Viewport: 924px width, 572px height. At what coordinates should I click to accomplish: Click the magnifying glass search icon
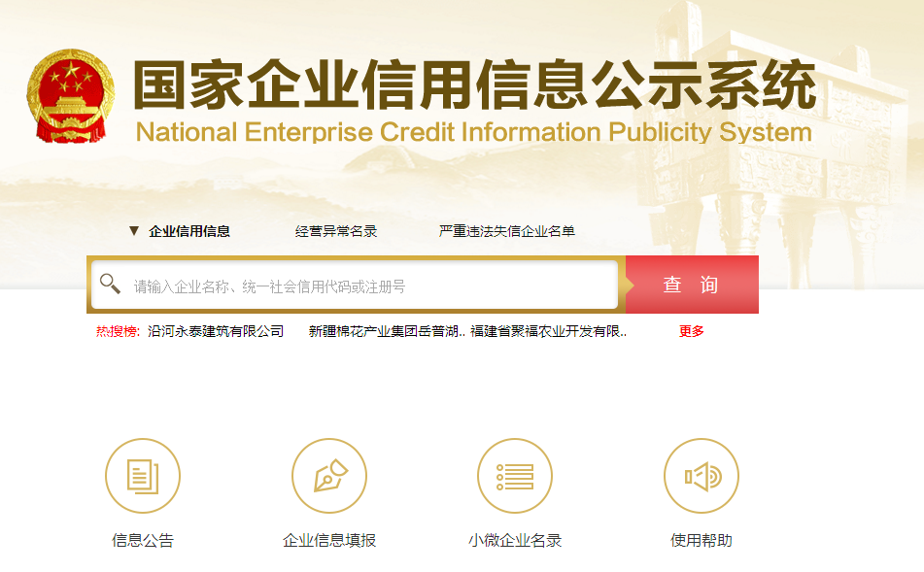pos(110,284)
